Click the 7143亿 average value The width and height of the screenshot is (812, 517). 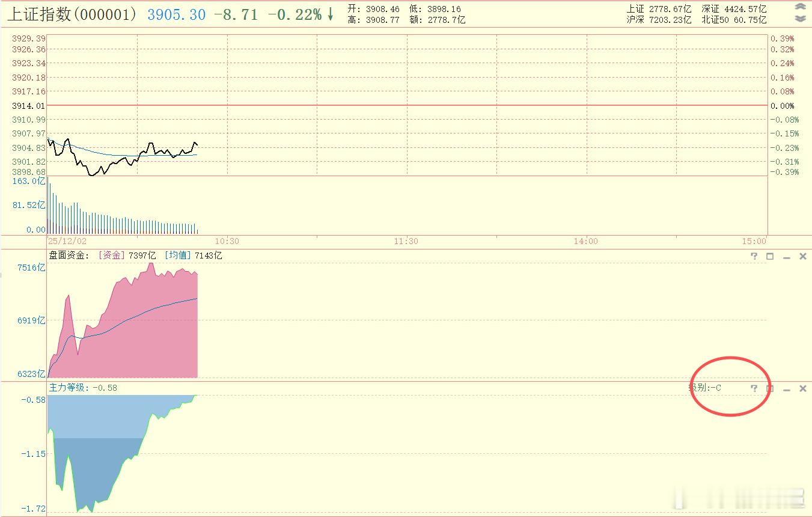pos(208,255)
